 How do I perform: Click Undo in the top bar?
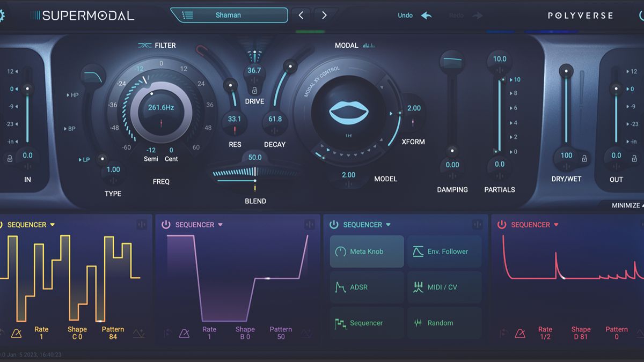pyautogui.click(x=406, y=16)
